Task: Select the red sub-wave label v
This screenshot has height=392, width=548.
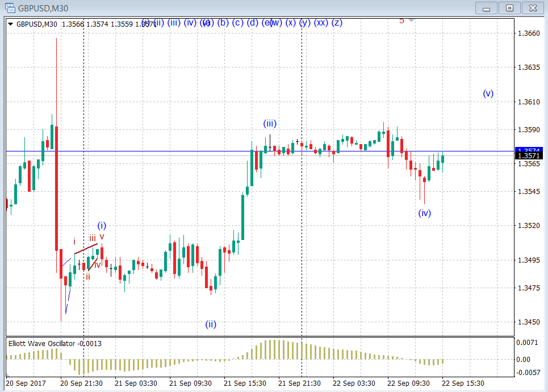Action: [x=102, y=237]
